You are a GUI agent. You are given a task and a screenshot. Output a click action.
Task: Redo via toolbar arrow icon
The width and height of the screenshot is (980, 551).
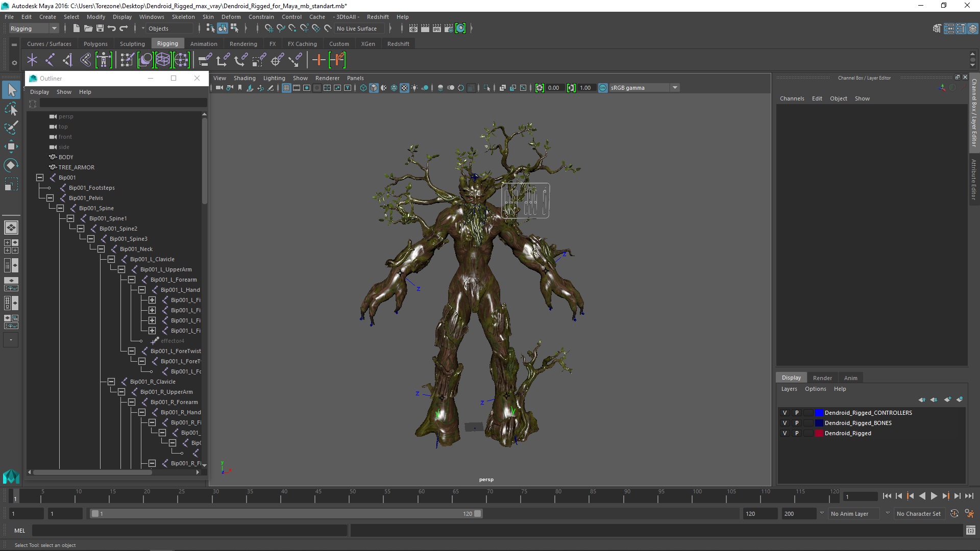tap(124, 29)
